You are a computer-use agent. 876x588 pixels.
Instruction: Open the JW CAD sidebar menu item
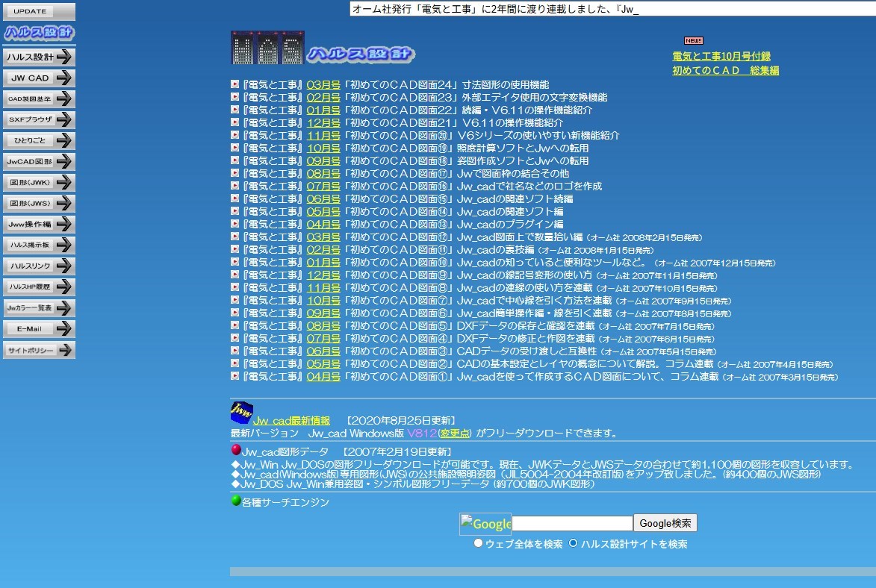pos(39,78)
